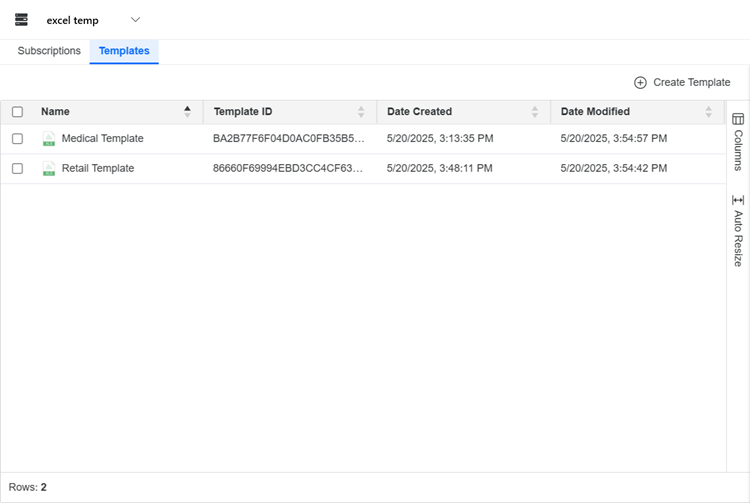The image size is (750, 503).
Task: Sort by Date Created column arrows
Action: pos(535,112)
